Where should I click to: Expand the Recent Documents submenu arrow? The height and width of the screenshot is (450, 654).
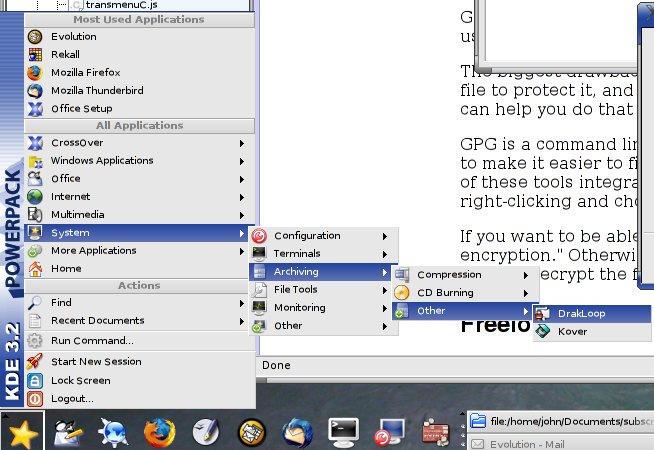(x=242, y=322)
